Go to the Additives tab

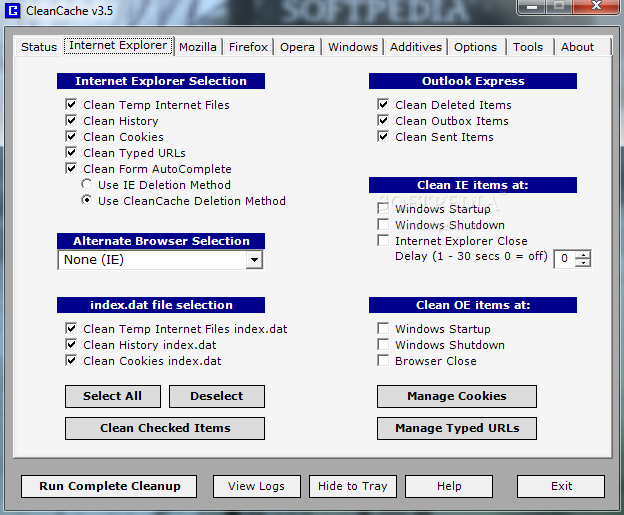click(x=416, y=47)
